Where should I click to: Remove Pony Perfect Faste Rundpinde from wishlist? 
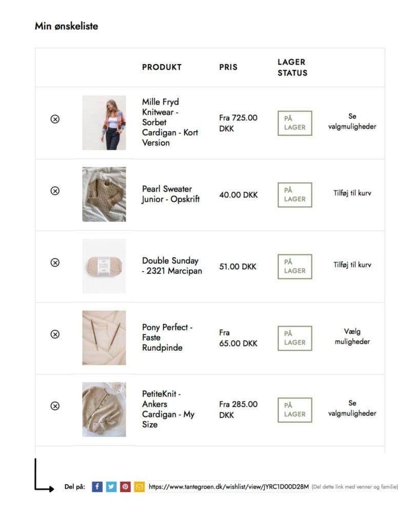tap(55, 334)
